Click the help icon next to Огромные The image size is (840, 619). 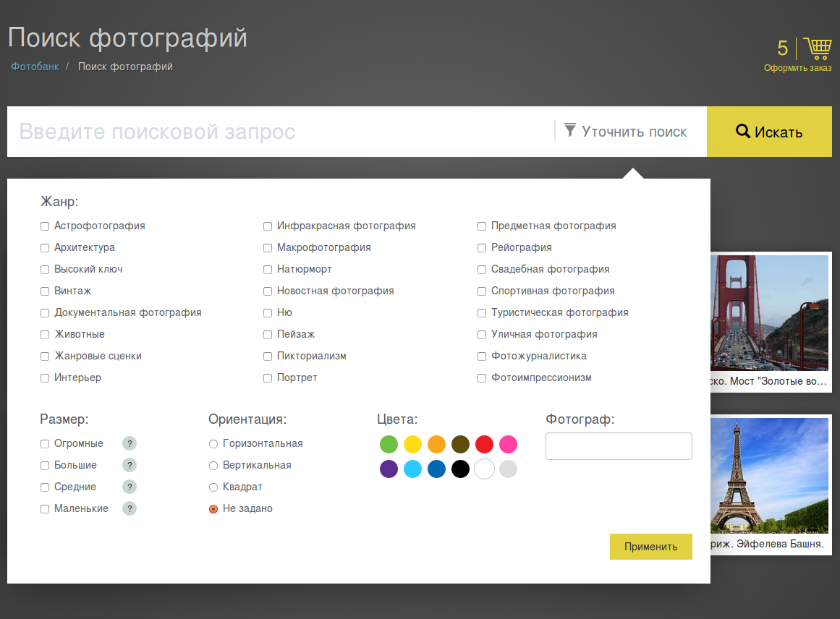click(130, 443)
